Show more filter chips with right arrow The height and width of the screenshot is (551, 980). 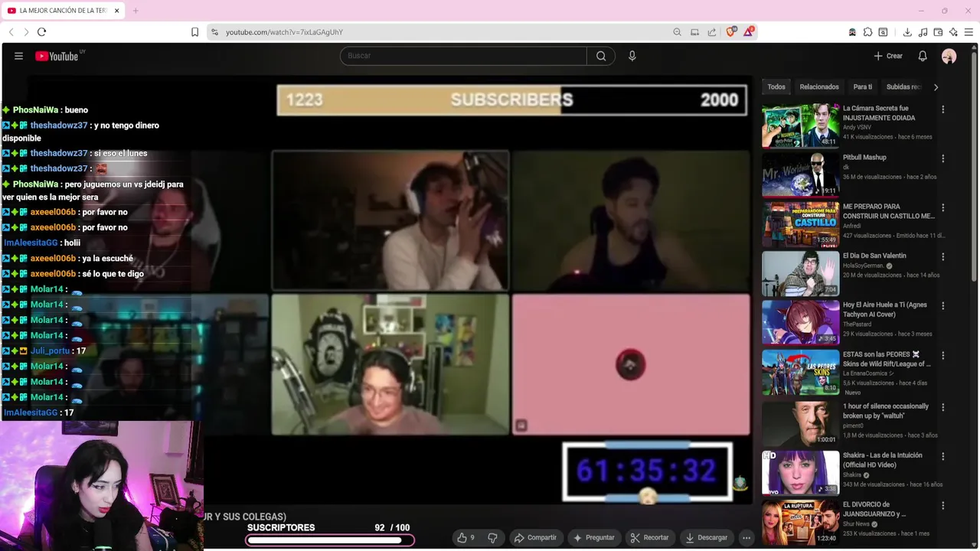(x=936, y=87)
